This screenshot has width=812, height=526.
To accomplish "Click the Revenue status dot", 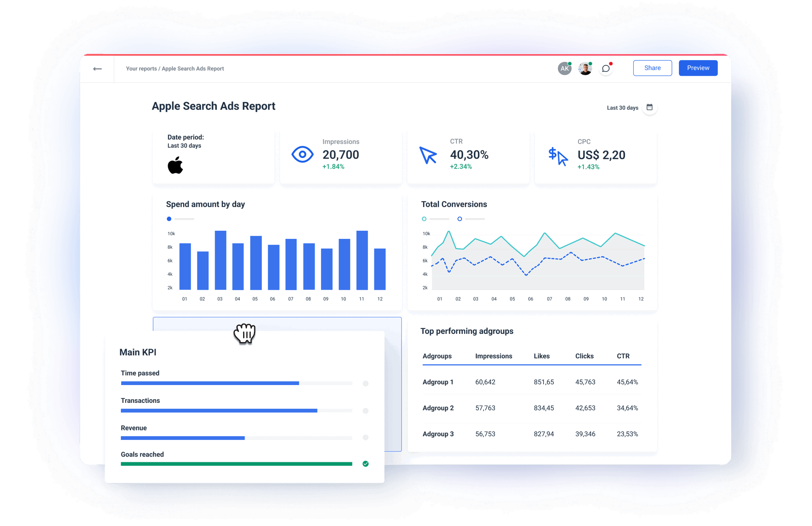I will click(365, 437).
